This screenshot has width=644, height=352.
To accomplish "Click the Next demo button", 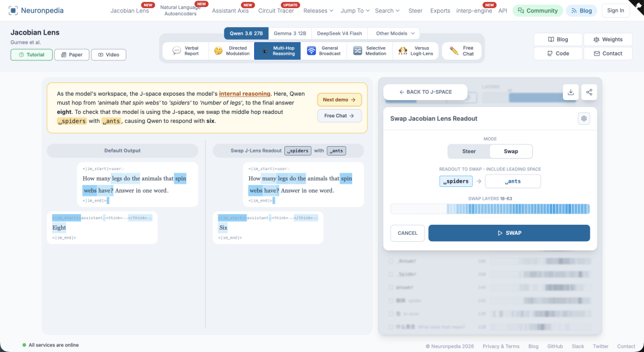I will pyautogui.click(x=339, y=99).
